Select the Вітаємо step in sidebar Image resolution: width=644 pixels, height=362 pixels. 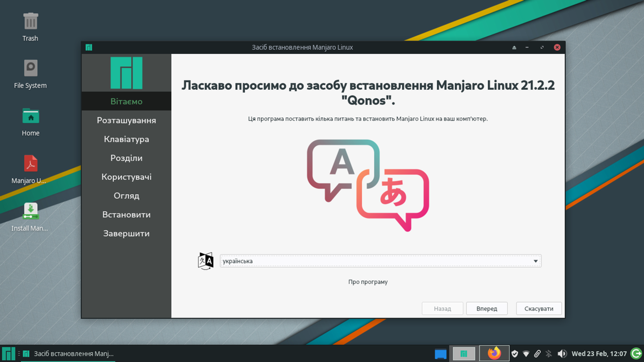[126, 101]
